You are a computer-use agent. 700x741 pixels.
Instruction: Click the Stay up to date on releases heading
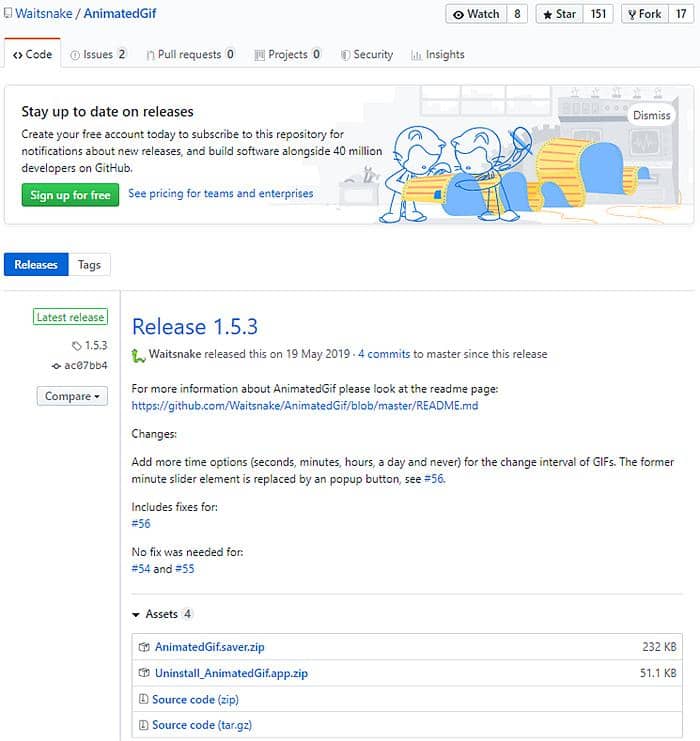click(x=107, y=112)
